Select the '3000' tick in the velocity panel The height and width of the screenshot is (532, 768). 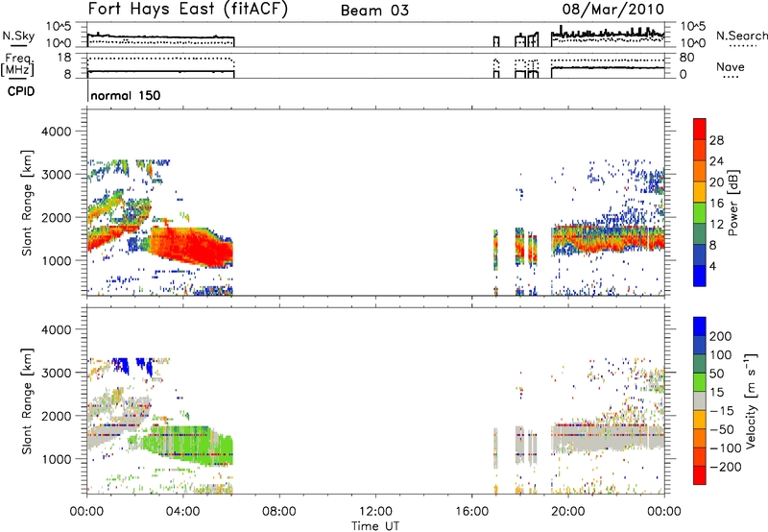tap(56, 373)
